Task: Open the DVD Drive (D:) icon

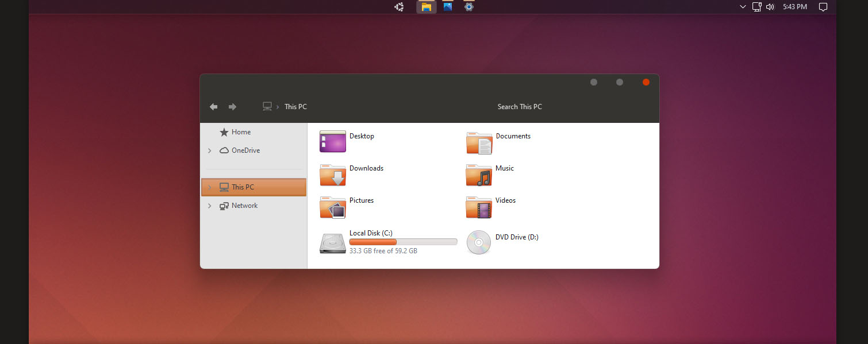Action: click(x=479, y=242)
